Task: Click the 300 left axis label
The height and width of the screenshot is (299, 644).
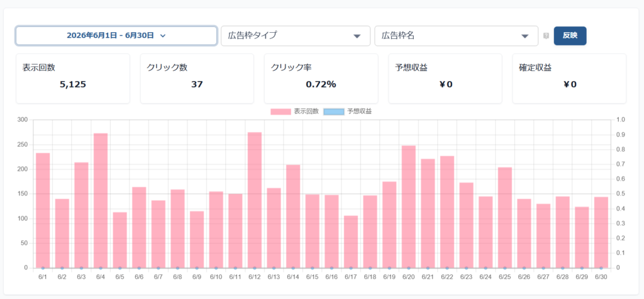Action: (x=23, y=120)
